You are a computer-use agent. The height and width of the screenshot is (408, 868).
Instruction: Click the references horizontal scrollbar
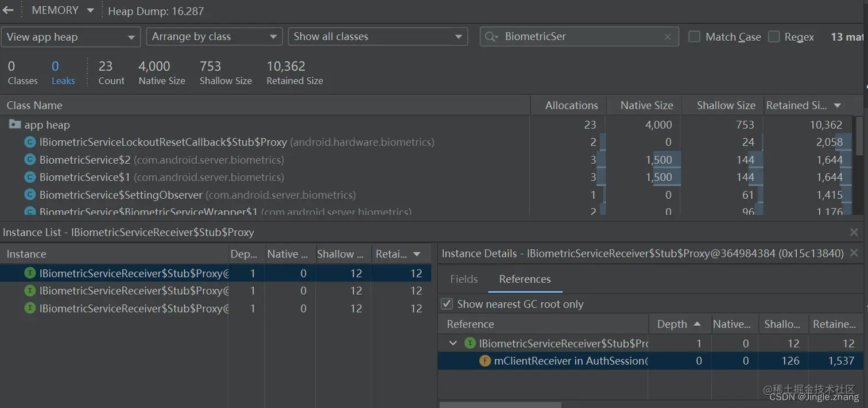[500, 405]
